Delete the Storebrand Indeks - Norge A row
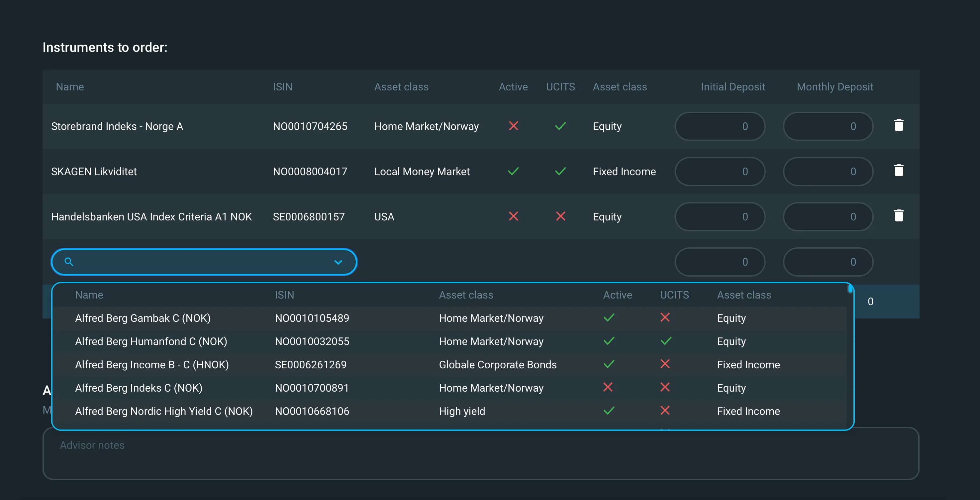Image resolution: width=980 pixels, height=500 pixels. [x=899, y=125]
